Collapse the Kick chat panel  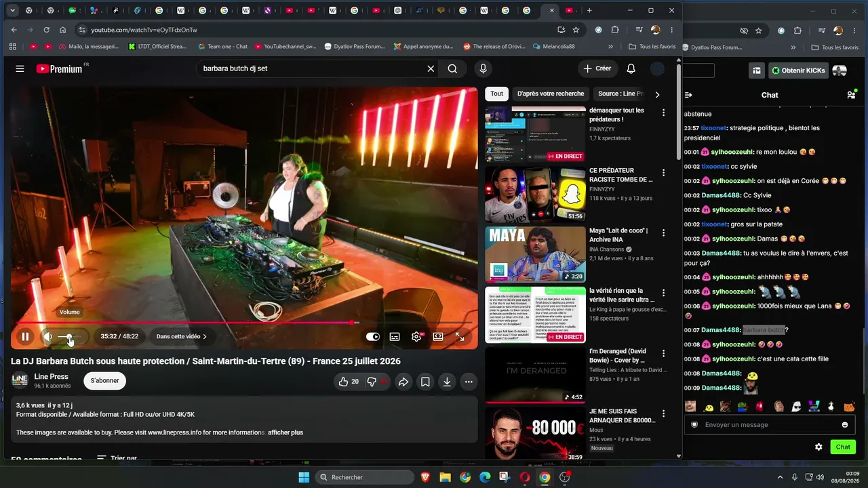coord(688,95)
